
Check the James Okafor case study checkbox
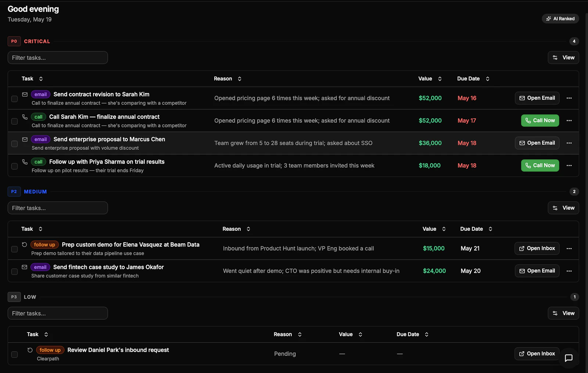point(14,272)
